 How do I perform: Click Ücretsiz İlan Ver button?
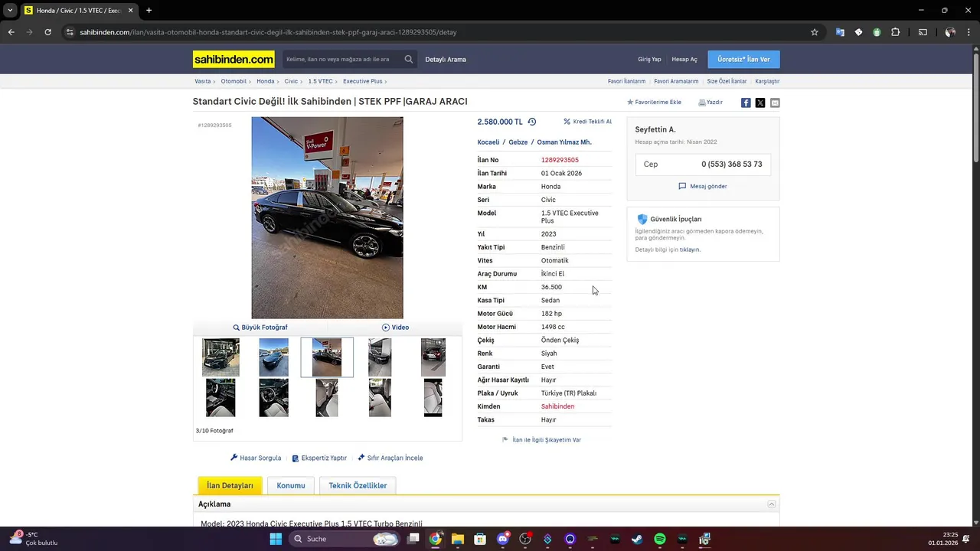click(743, 59)
